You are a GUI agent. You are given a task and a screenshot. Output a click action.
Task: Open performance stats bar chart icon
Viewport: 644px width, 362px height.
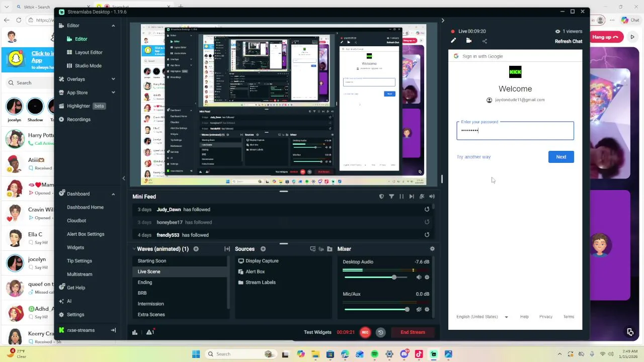135,332
